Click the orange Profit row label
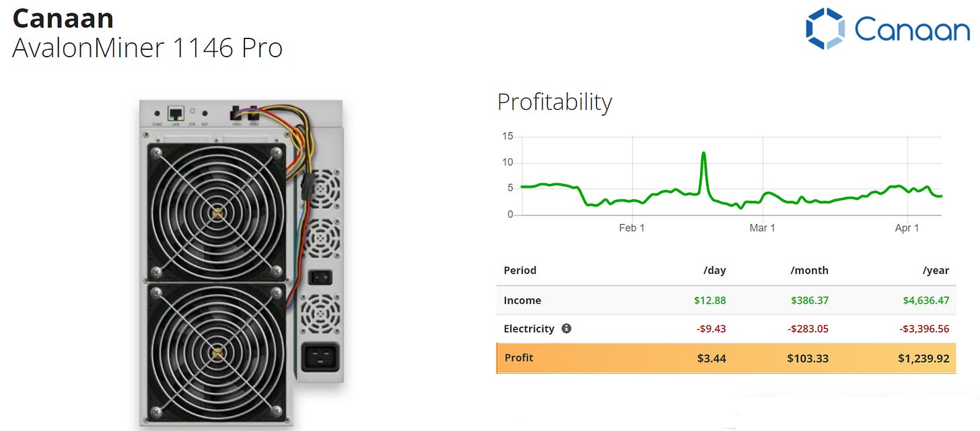The image size is (980, 431). 518,358
